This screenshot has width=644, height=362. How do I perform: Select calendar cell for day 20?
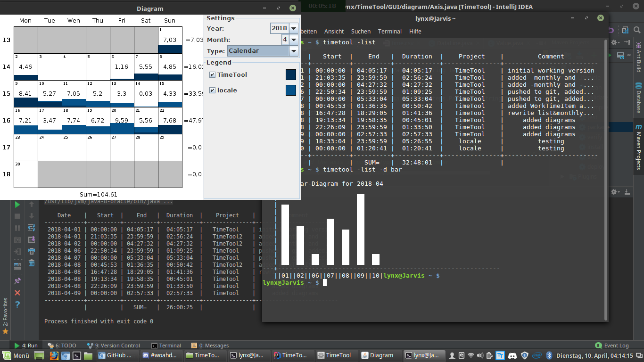tap(122, 121)
